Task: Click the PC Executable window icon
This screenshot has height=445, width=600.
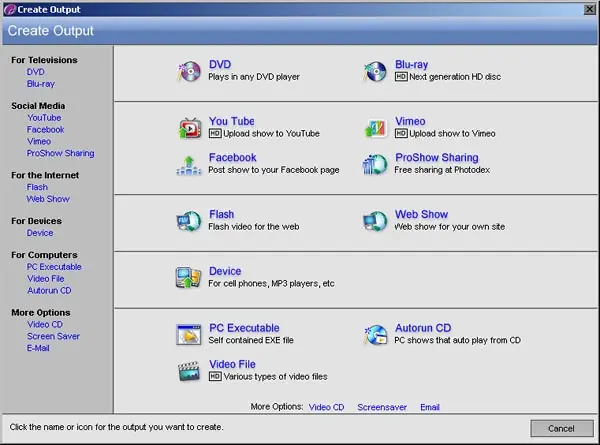Action: click(189, 334)
